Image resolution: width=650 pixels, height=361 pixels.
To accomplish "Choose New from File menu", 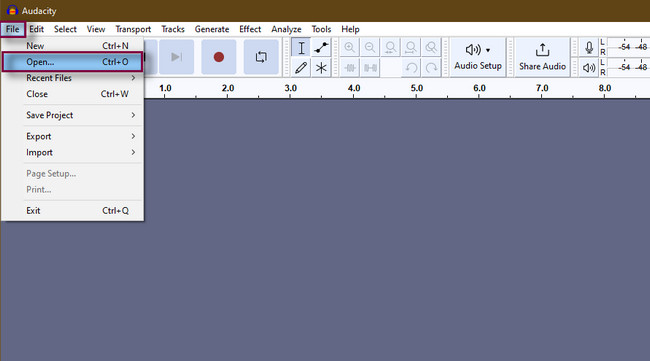I will click(x=73, y=46).
